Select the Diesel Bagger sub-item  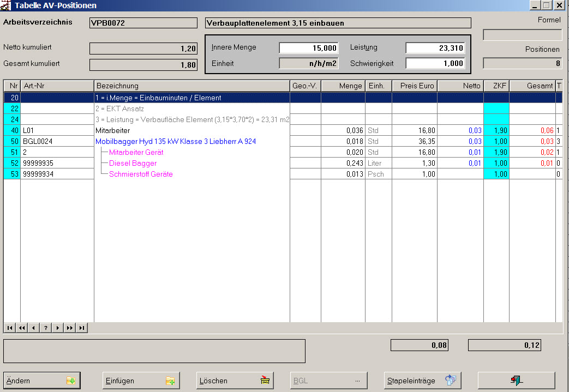click(133, 164)
